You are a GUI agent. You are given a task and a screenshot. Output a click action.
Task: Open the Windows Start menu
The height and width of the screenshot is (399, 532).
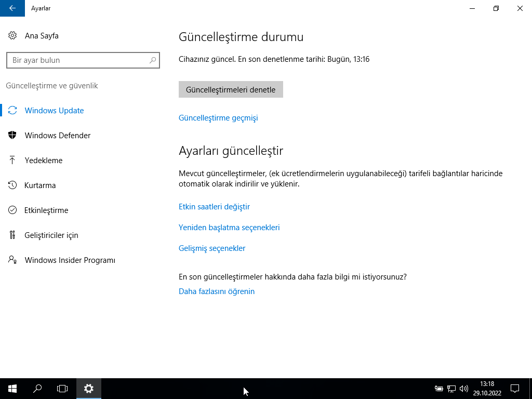tap(12, 389)
